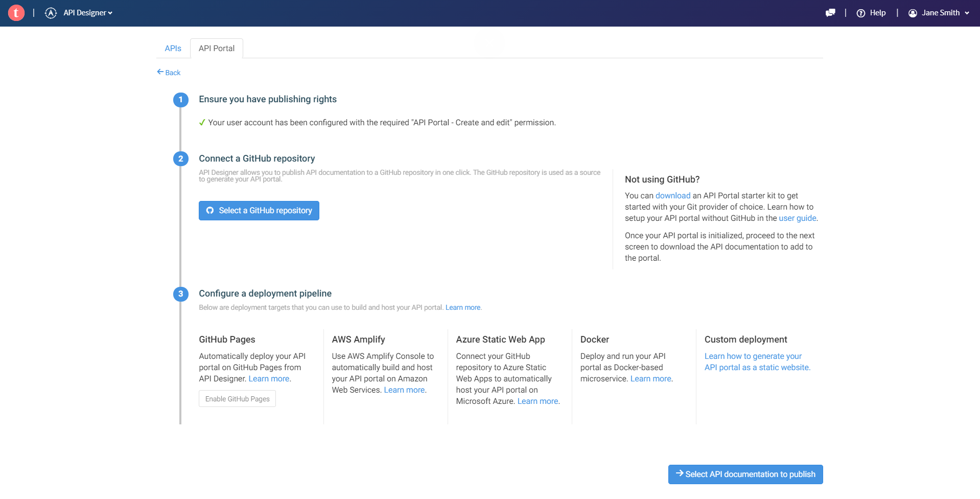Screen dimensions: 980x499
Task: Click the green checkmark permission icon
Action: (202, 122)
